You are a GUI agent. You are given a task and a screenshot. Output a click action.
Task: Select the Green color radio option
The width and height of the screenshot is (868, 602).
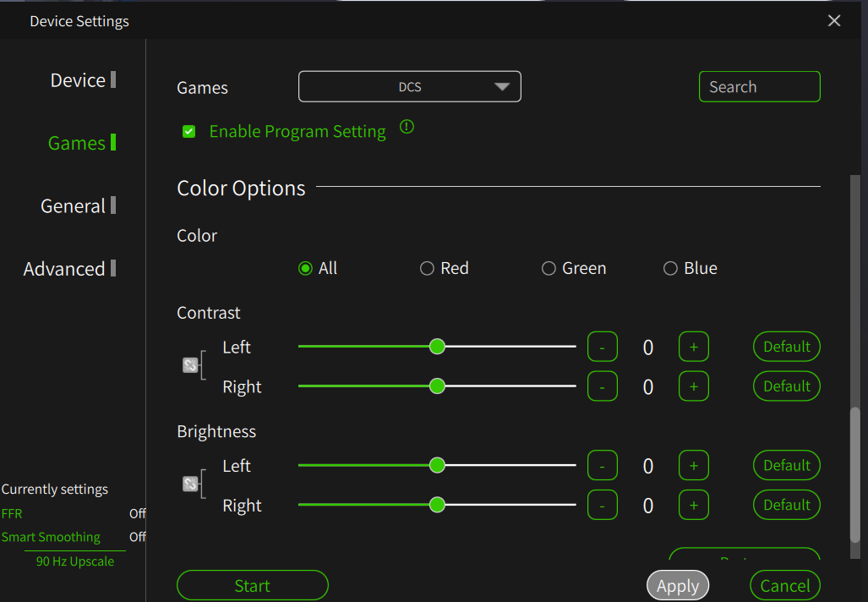(x=549, y=269)
